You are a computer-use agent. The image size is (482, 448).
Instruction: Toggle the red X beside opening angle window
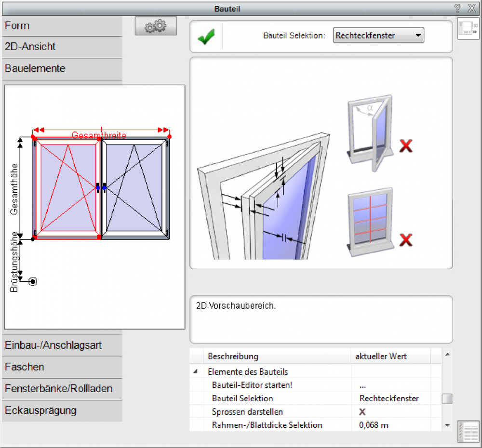(x=406, y=145)
